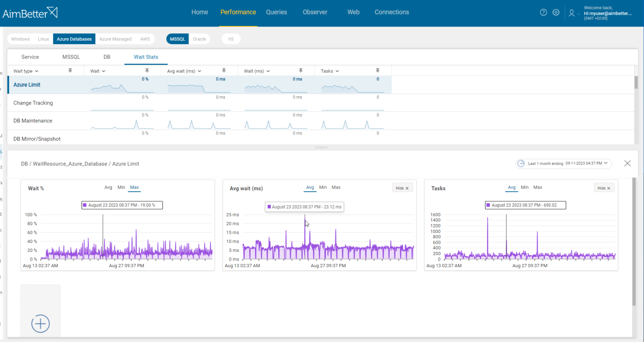The image size is (644, 342).
Task: Select IIS filter pill
Action: 231,39
